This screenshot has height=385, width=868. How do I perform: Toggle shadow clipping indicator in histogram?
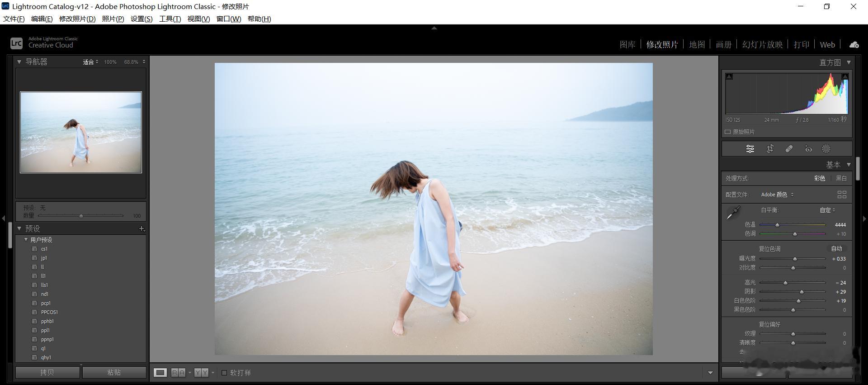[x=729, y=76]
